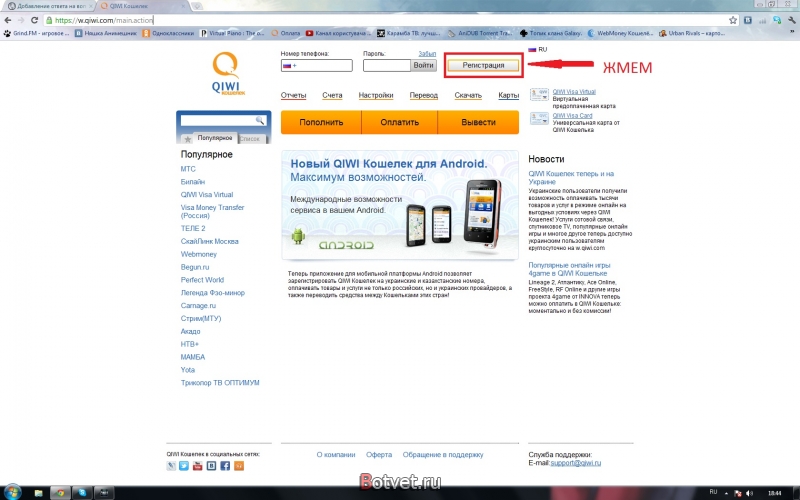The width and height of the screenshot is (800, 500).
Task: Open the НТВ+ provider link
Action: [190, 344]
